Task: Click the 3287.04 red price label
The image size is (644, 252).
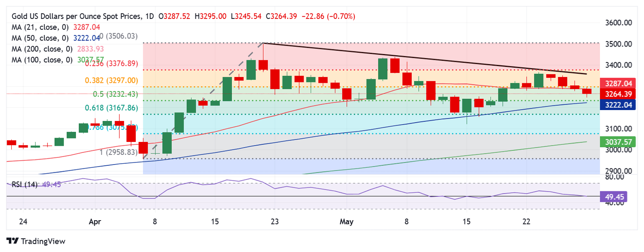Action: point(618,83)
